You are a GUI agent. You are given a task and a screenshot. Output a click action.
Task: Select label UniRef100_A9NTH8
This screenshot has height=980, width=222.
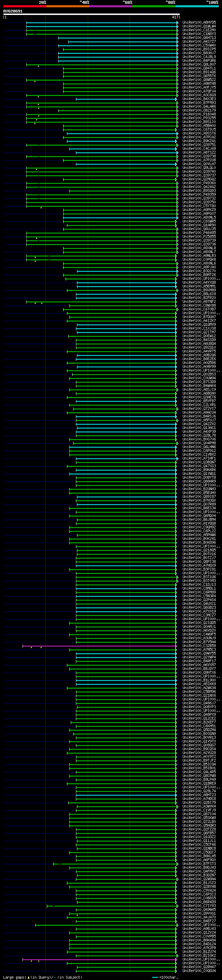tap(199, 84)
